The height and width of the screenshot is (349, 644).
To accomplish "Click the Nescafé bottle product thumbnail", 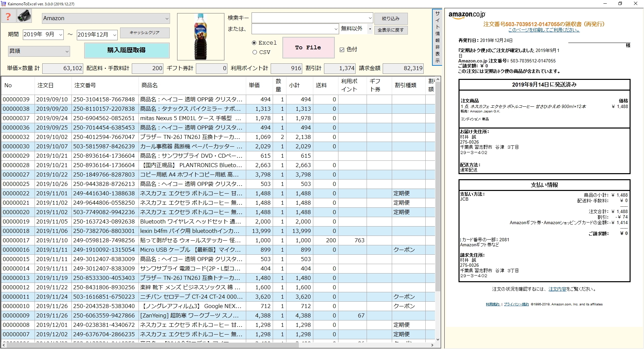I will point(200,36).
